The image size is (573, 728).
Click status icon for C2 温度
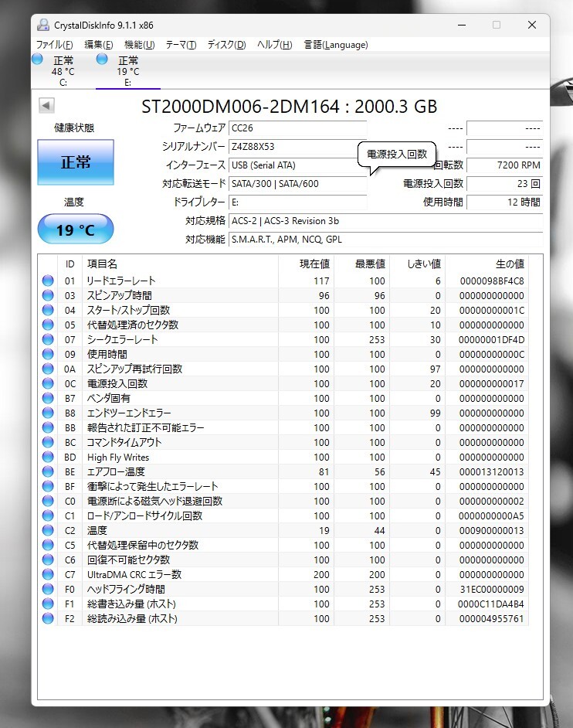pos(48,530)
